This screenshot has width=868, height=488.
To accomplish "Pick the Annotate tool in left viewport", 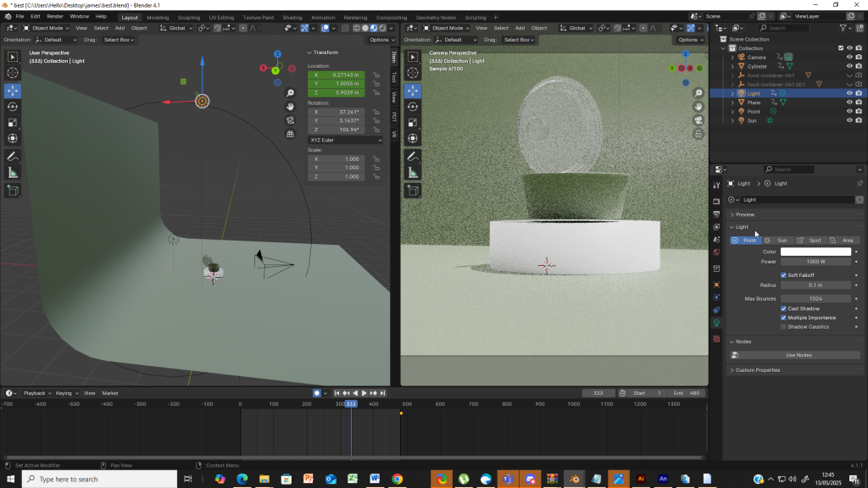I will (x=13, y=157).
